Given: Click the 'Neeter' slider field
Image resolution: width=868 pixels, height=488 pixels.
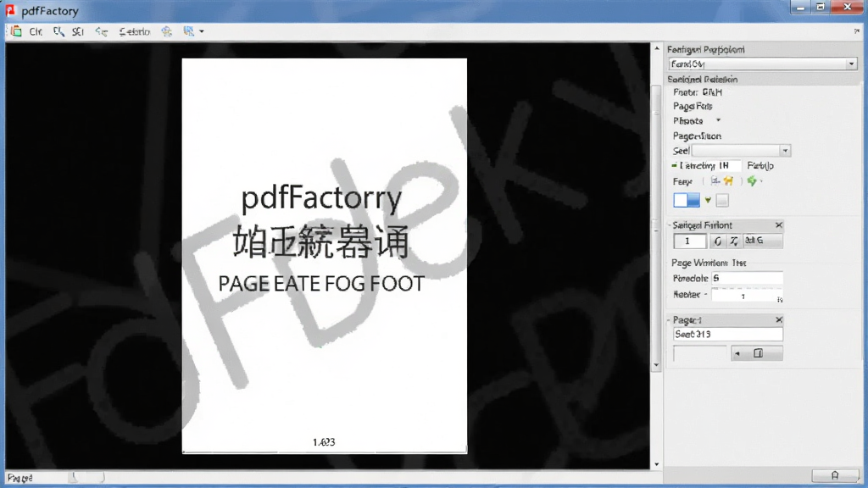Looking at the screenshot, I should pyautogui.click(x=748, y=295).
